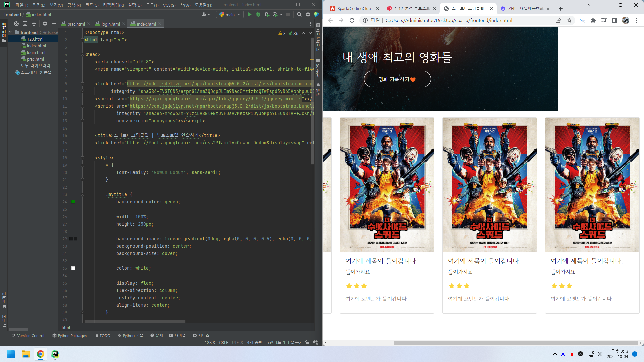Click the JetBrains Space icon in top toolbar

click(316, 15)
